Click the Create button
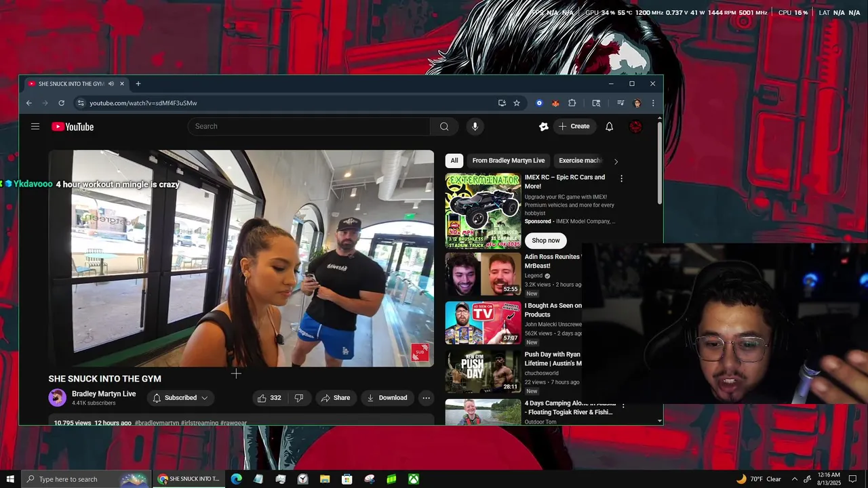Screen dimensions: 868x488 [x=574, y=126]
